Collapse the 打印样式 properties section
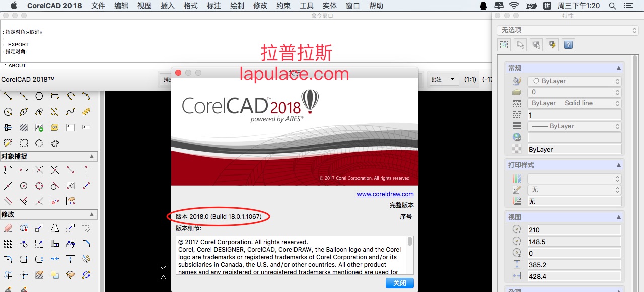Viewport: 644px width, 292px height. (618, 165)
